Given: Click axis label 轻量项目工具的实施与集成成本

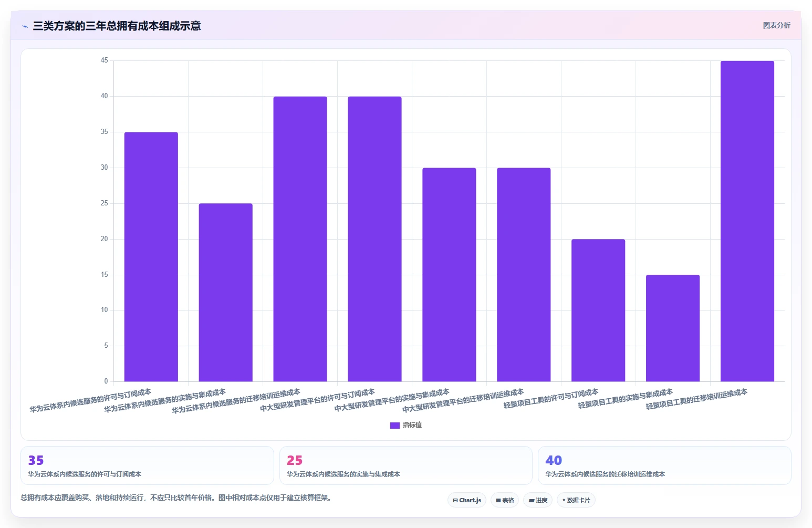Looking at the screenshot, I should (x=626, y=399).
